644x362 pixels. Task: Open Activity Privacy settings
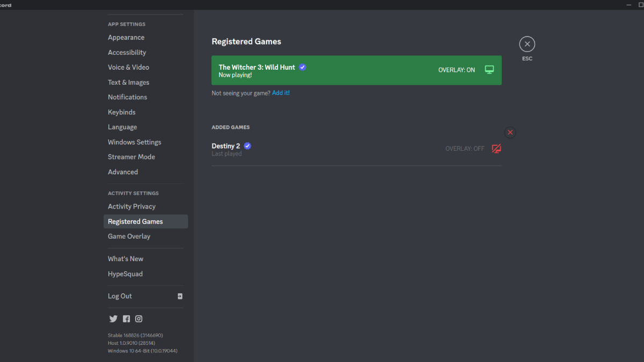(x=131, y=206)
